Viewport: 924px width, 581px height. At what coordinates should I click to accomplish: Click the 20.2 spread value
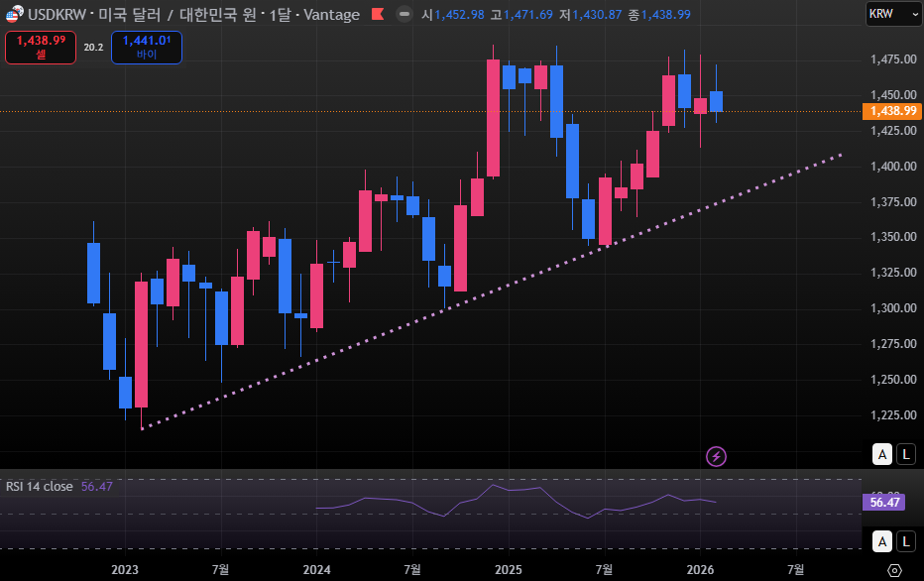pyautogui.click(x=93, y=47)
